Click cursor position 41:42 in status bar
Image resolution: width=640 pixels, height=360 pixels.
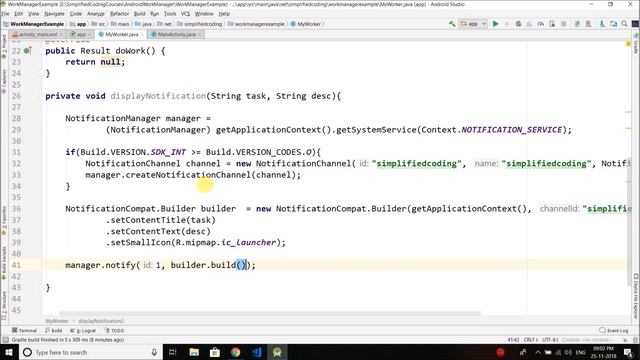513,340
